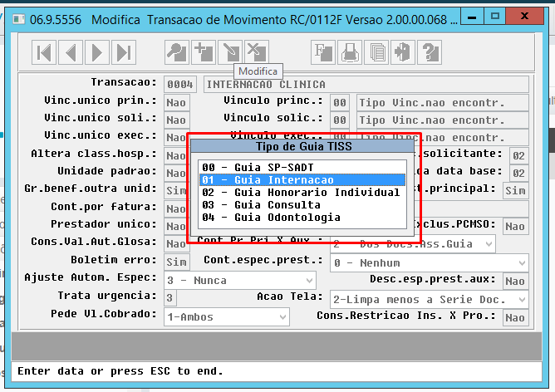The image size is (555, 392).
Task: Choose 03 - Guia Consulta
Action: (x=302, y=205)
